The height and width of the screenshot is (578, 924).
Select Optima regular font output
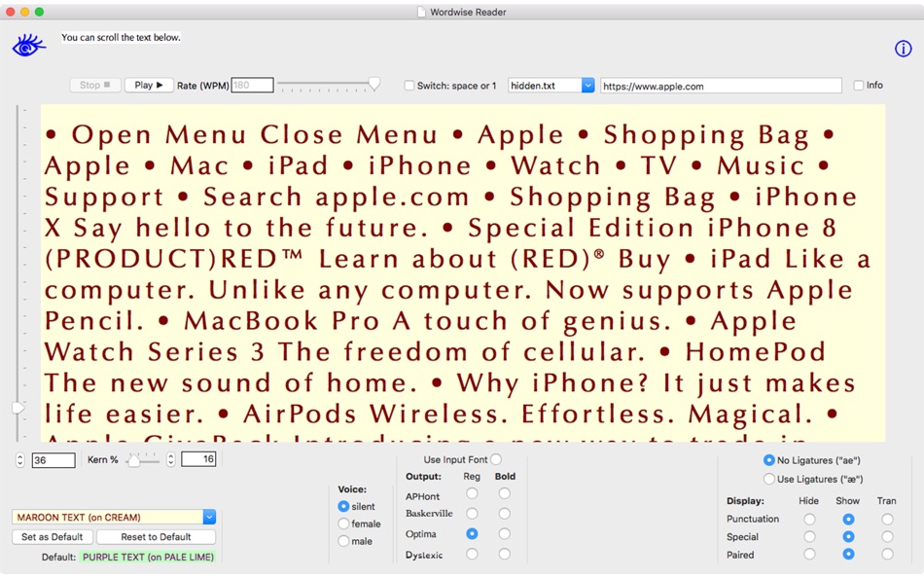(472, 534)
